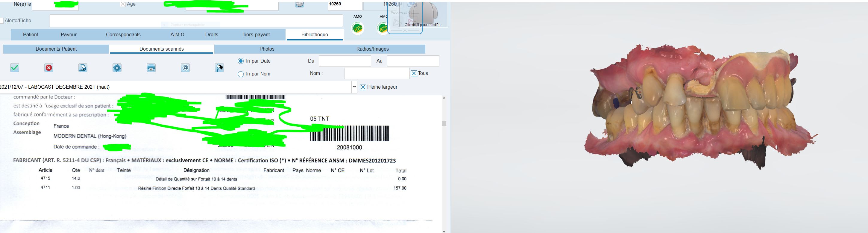Switch to the Patient tab
868x233 pixels.
coord(30,35)
